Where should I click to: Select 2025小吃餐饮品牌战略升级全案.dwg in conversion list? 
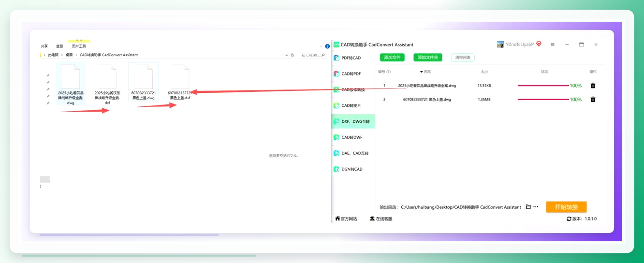tap(427, 86)
